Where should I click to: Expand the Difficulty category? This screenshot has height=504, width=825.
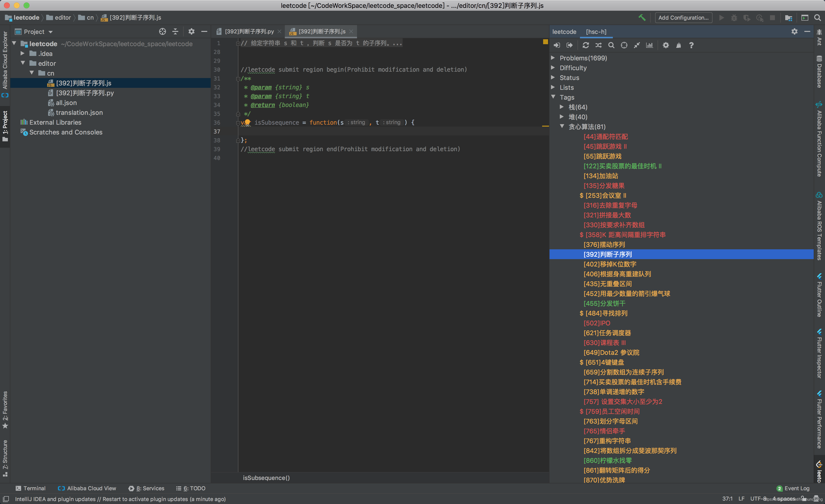click(x=553, y=68)
